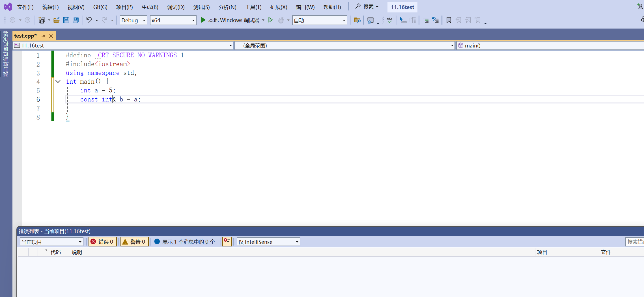Start without debugging using outlined play icon

tap(271, 20)
